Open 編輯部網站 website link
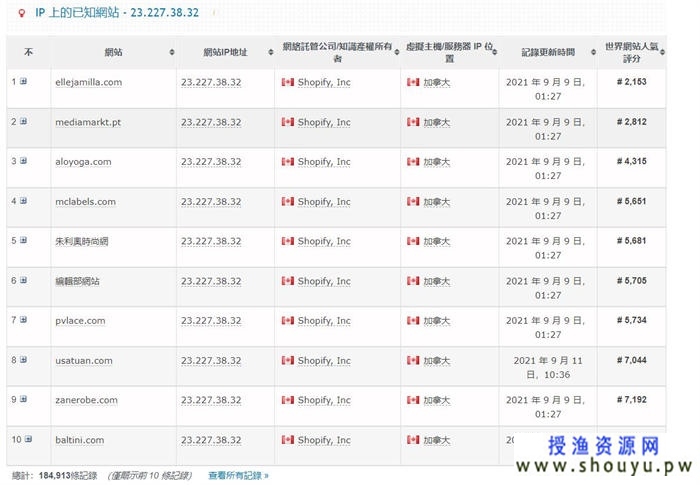 click(77, 281)
